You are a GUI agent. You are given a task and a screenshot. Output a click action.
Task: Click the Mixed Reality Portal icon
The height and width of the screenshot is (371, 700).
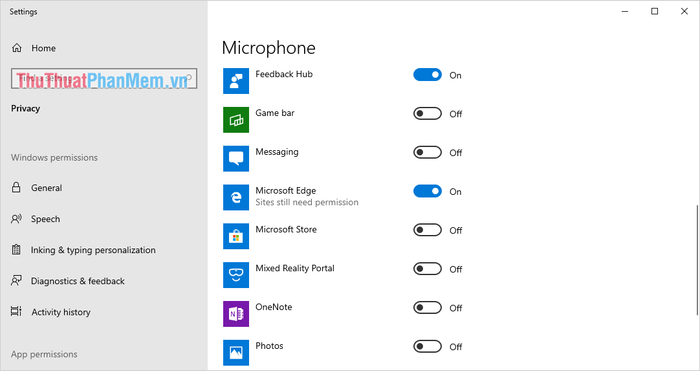[x=236, y=275]
